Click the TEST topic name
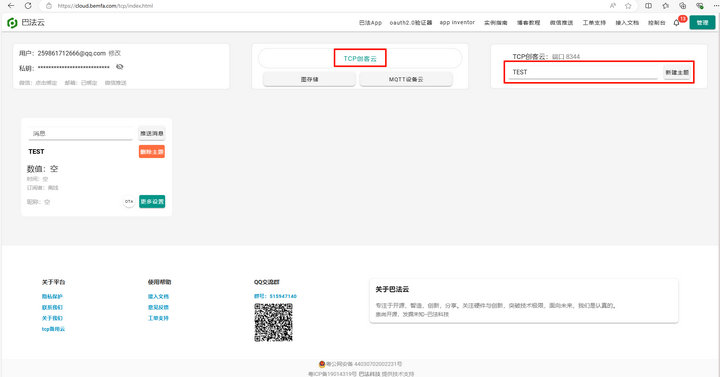 36,152
